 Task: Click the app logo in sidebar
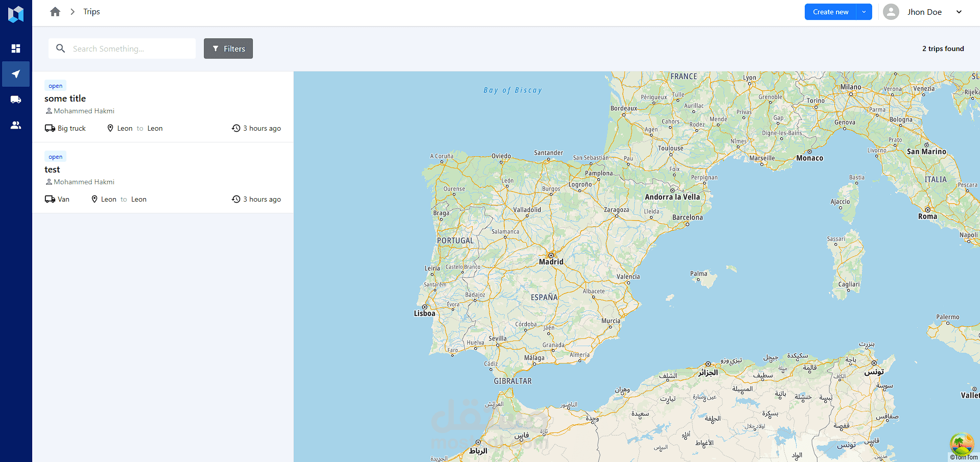pyautogui.click(x=16, y=14)
